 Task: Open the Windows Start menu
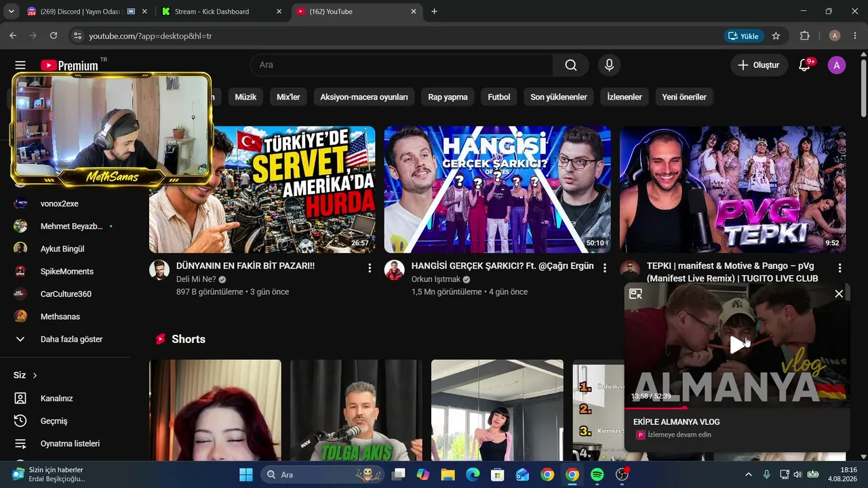[245, 474]
